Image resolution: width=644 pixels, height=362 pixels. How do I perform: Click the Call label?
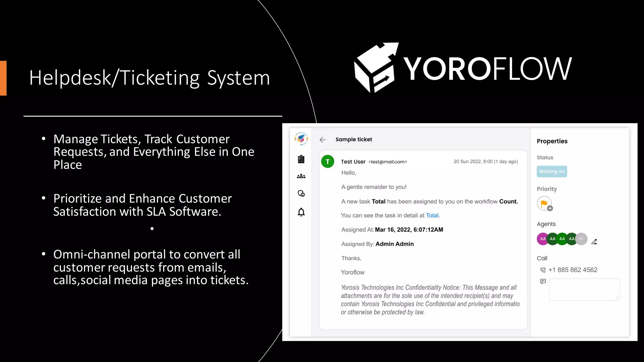[542, 258]
